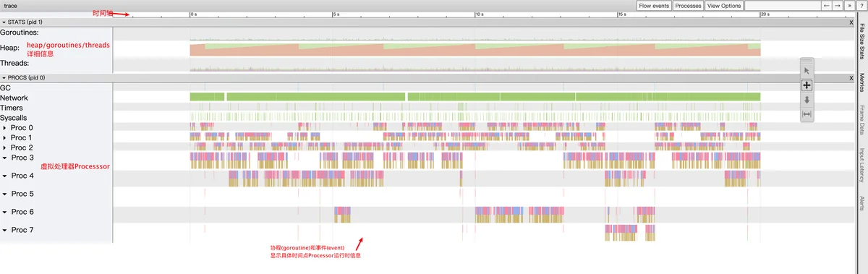Select the GC row label
This screenshot has height=274, width=868.
pyautogui.click(x=5, y=87)
